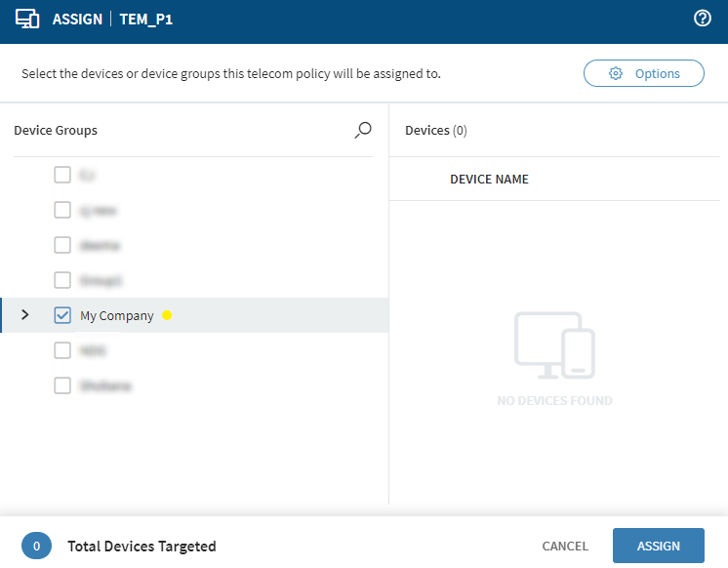
Task: Click the TEM_P1 policy name in the title bar
Action: (147, 20)
